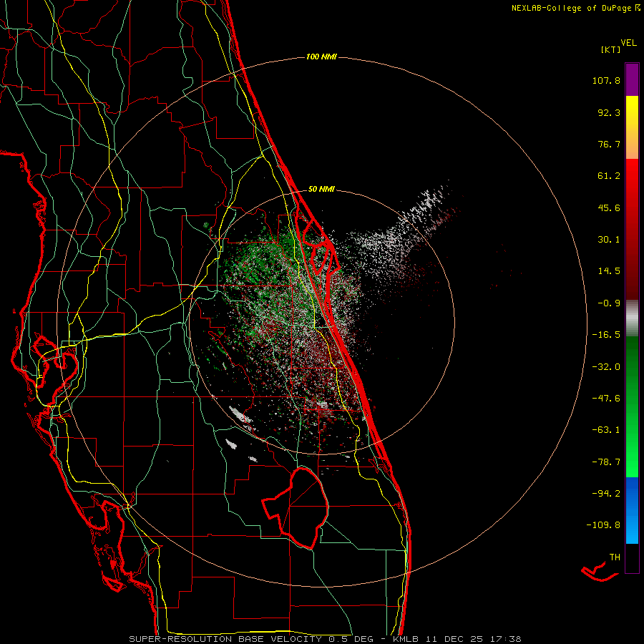The width and height of the screenshot is (644, 644).
Task: Click the blue segment of the velocity color bar
Action: coord(632,510)
